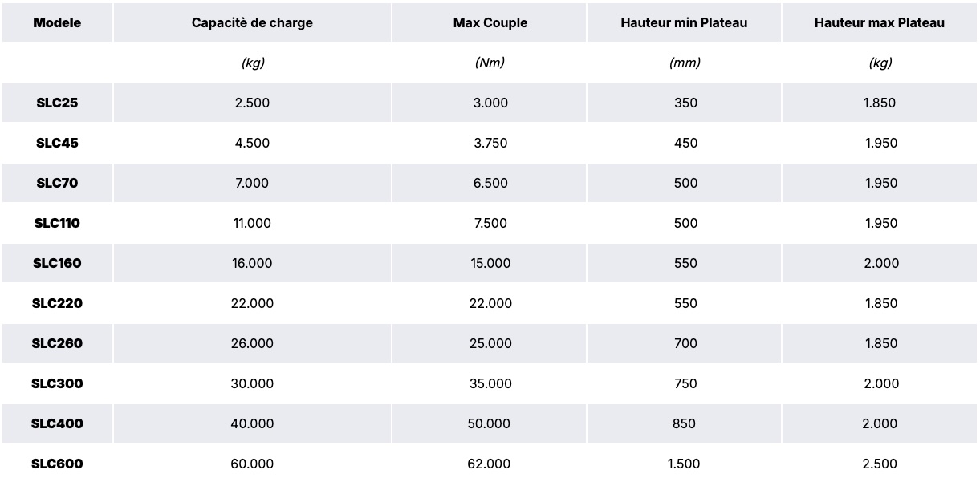Select the 1.500 min height value

(684, 464)
